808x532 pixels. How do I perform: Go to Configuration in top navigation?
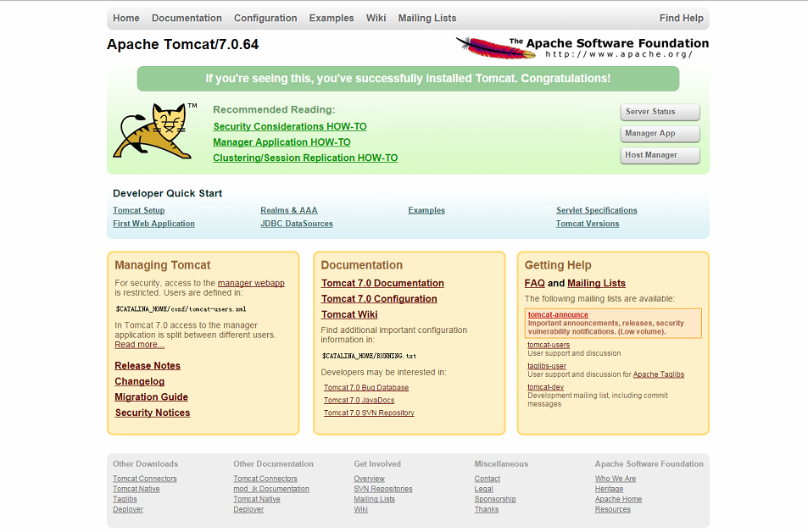coord(265,18)
